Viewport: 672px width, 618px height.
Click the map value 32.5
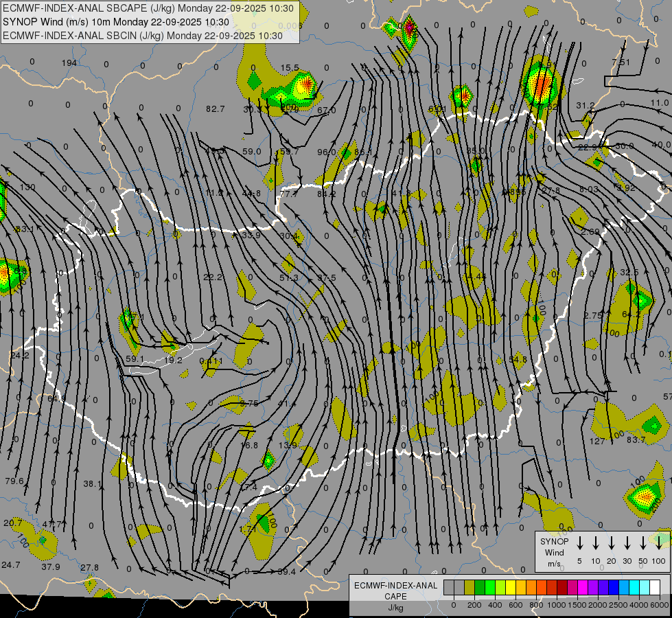pyautogui.click(x=629, y=273)
